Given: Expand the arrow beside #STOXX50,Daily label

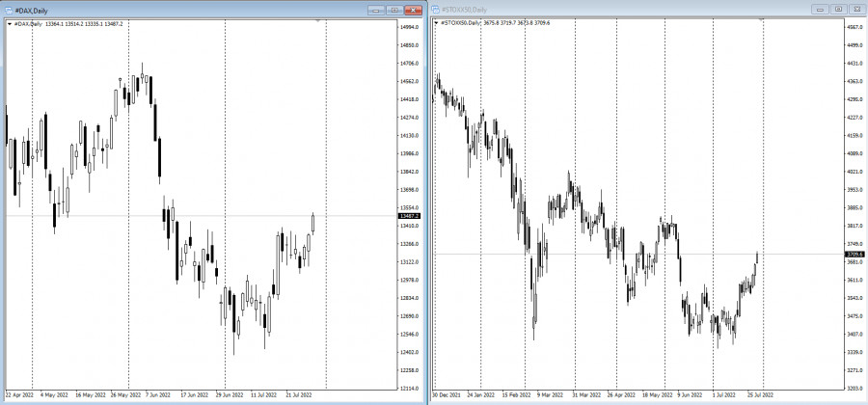Looking at the screenshot, I should [x=438, y=21].
